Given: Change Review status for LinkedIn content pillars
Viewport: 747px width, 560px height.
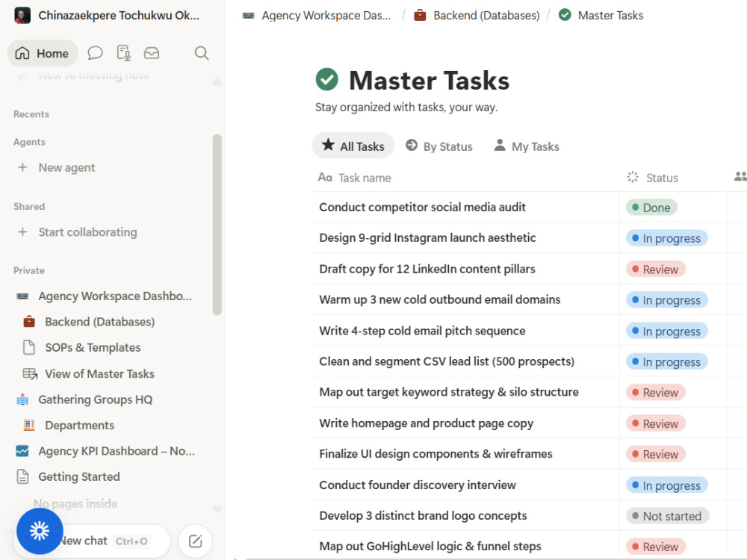Looking at the screenshot, I should coord(656,269).
